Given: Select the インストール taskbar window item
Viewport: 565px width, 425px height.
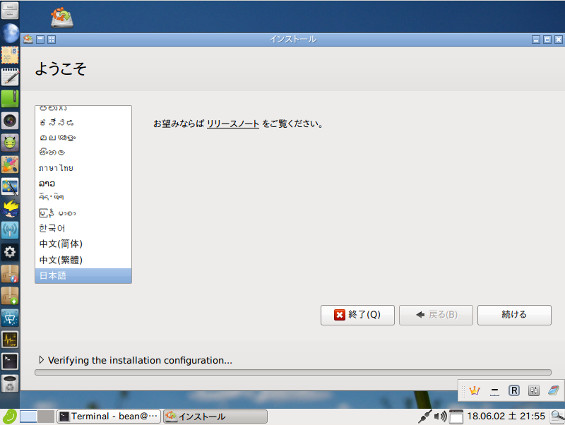Looking at the screenshot, I should point(215,416).
